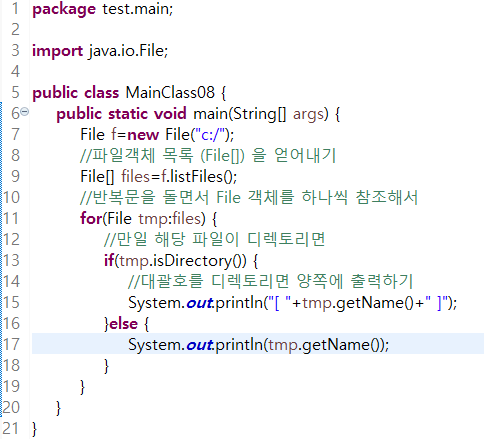Click line number 9 in the gutter
Image resolution: width=484 pixels, height=439 pixels.
[x=15, y=176]
